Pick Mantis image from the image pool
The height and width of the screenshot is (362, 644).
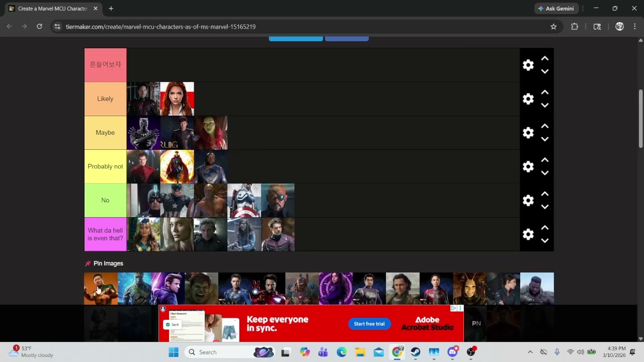tap(470, 289)
